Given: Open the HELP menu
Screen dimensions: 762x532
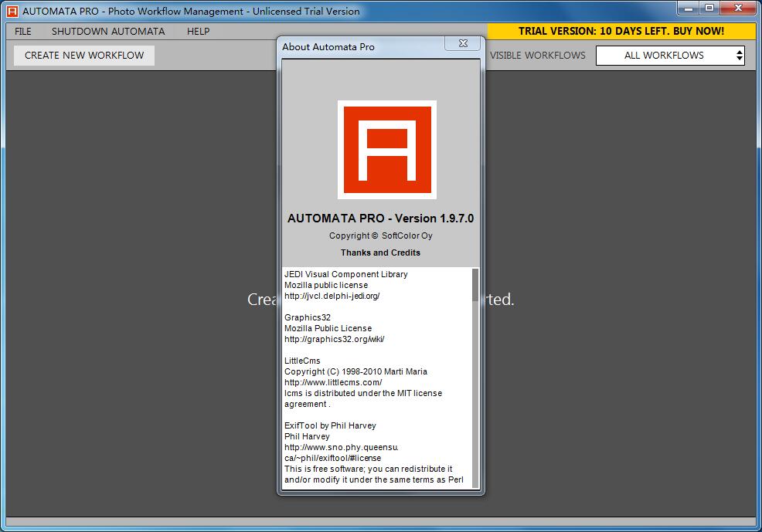Looking at the screenshot, I should 198,32.
